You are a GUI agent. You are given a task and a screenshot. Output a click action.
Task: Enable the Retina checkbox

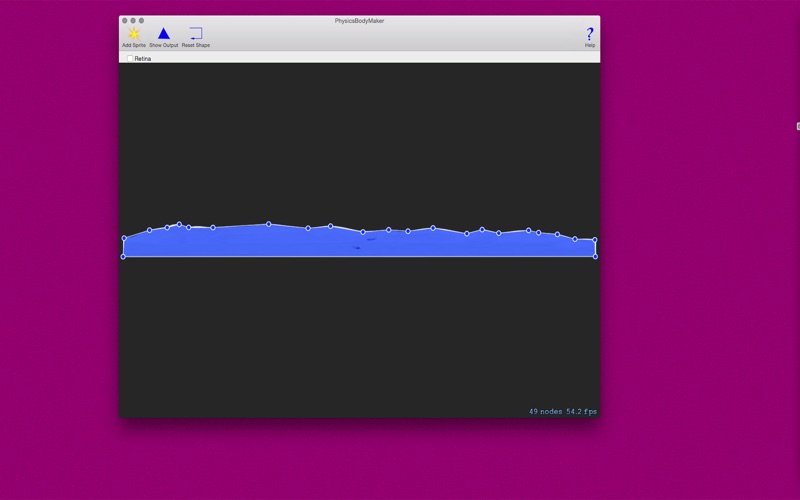130,59
